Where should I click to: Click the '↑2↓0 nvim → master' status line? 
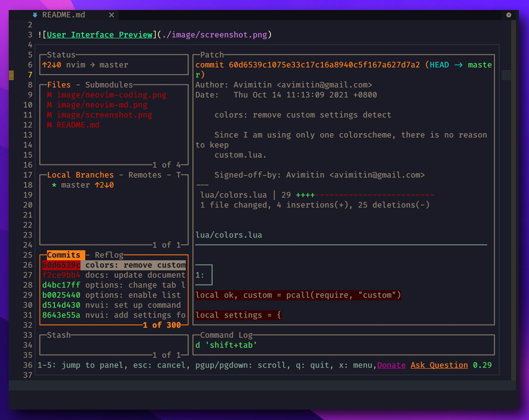[85, 65]
